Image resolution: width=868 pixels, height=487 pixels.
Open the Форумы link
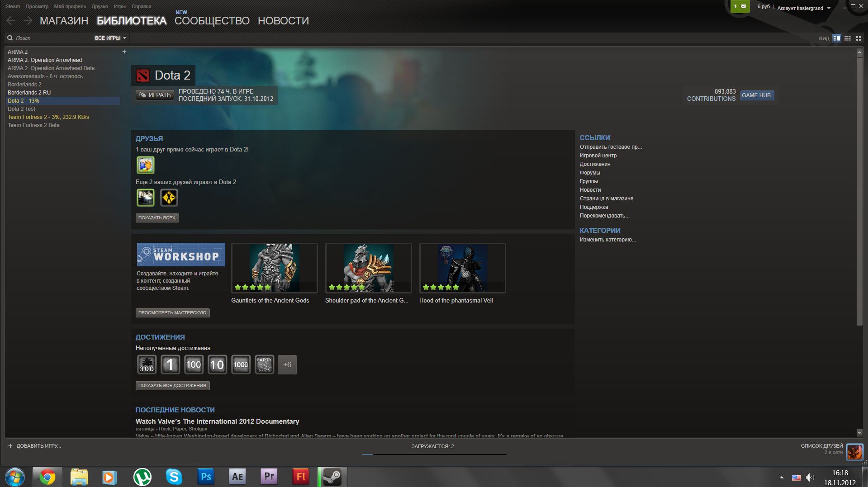pos(590,173)
